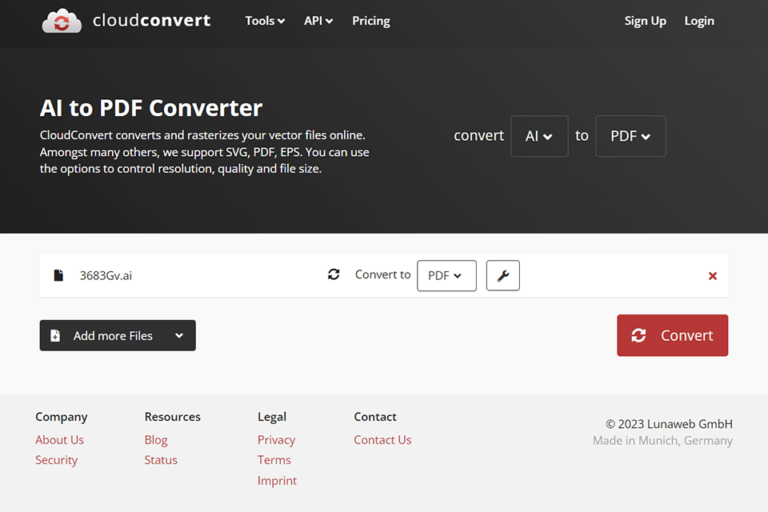The height and width of the screenshot is (512, 768).
Task: Open the PDF target format dropdown in header
Action: [631, 136]
